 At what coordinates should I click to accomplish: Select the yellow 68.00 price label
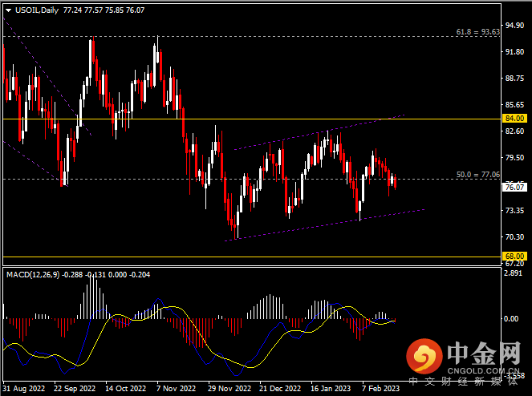coord(515,257)
